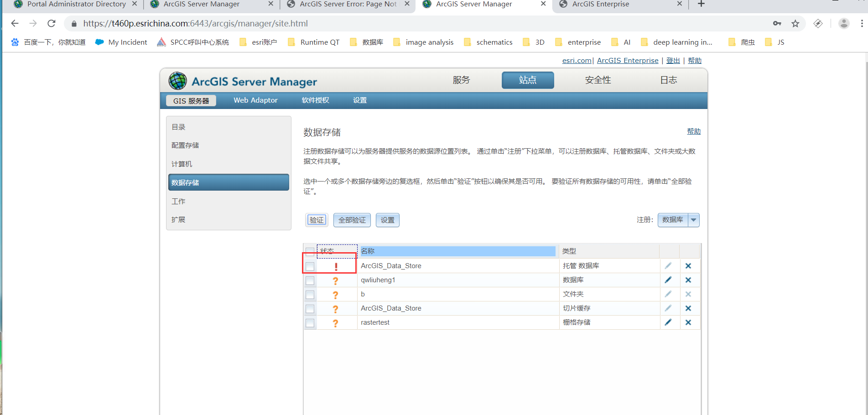Bookmark this page with the star icon
Image resolution: width=868 pixels, height=415 pixels.
pyautogui.click(x=796, y=23)
